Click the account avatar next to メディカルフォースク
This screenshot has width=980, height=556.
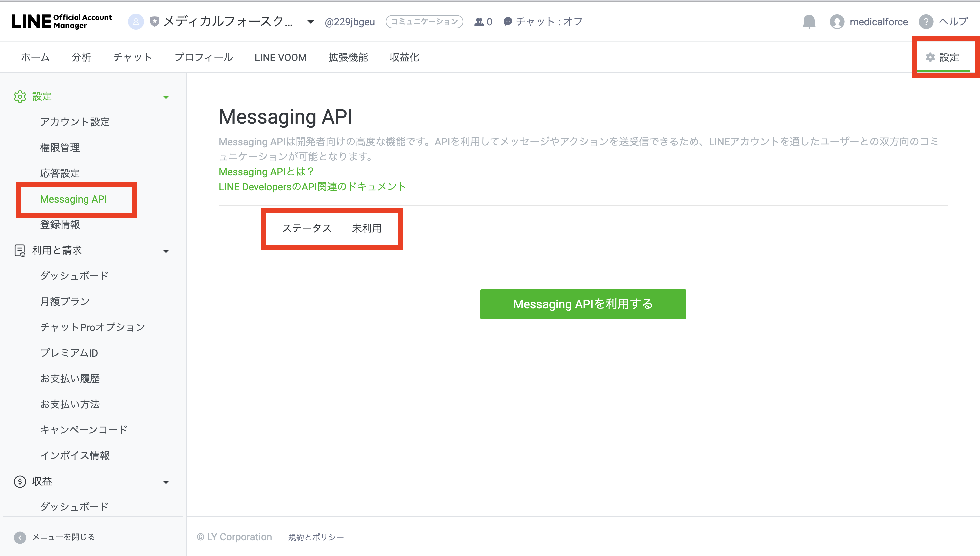[x=136, y=22]
